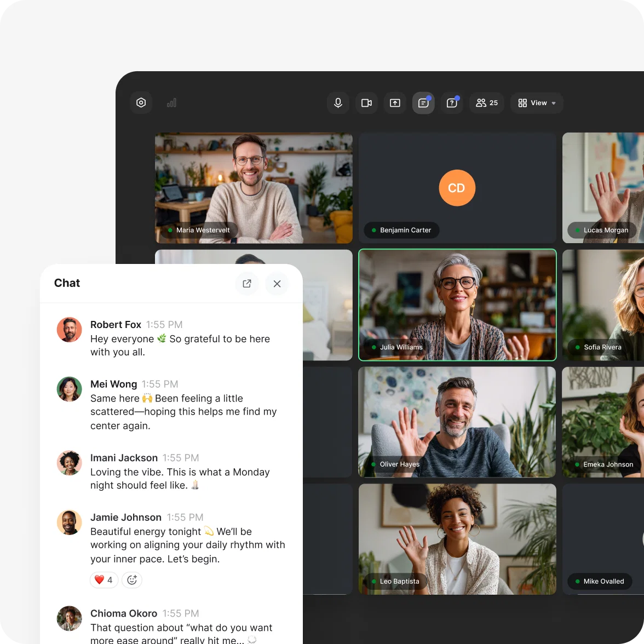Open the Q&A panel
644x644 pixels.
click(x=452, y=103)
